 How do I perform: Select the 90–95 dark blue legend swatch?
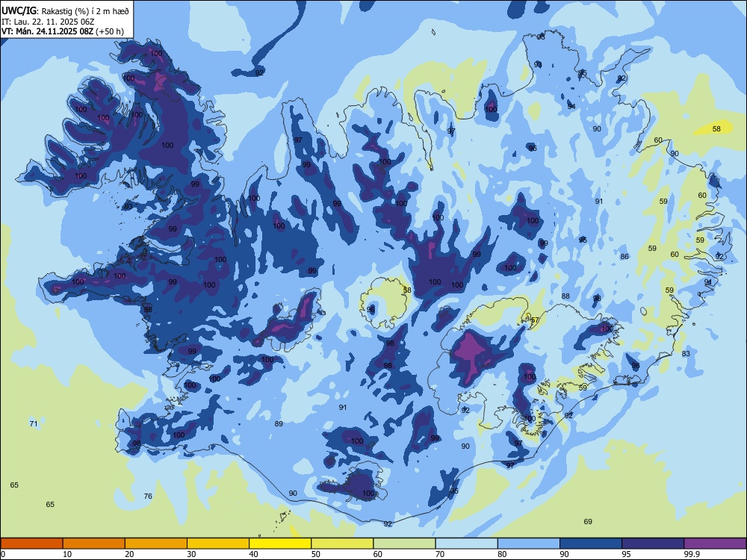tap(591, 544)
